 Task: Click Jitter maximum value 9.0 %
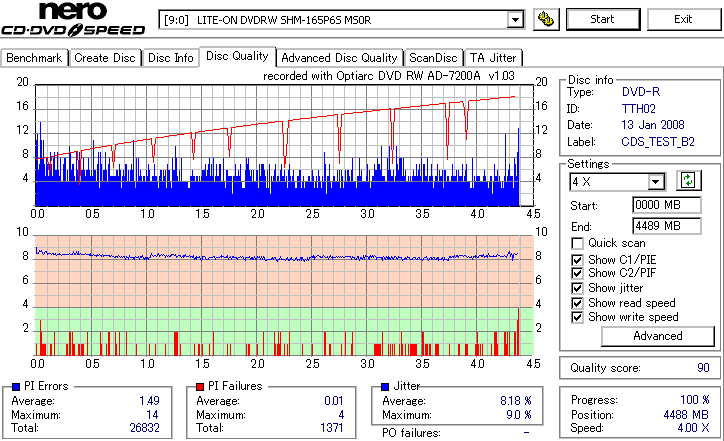pos(519,415)
